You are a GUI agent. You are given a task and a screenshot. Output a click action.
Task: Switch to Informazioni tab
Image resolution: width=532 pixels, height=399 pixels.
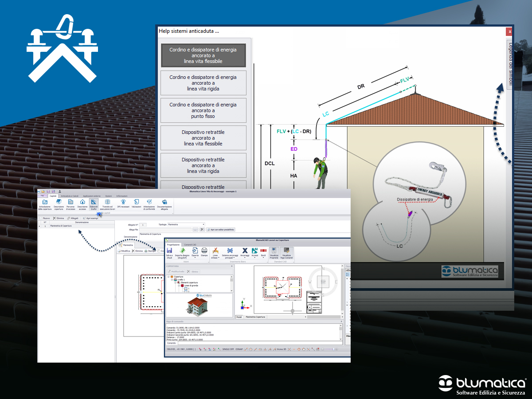pos(122,196)
